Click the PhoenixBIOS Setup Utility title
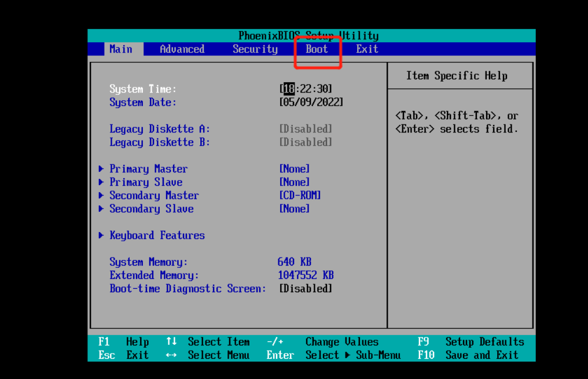Screen dimensions: 588x379 point(308,36)
